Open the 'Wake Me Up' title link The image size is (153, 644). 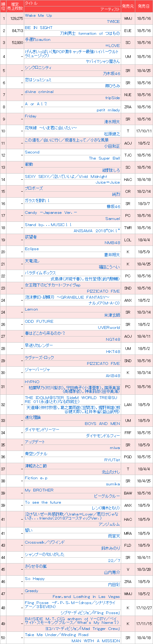pyautogui.click(x=39, y=16)
